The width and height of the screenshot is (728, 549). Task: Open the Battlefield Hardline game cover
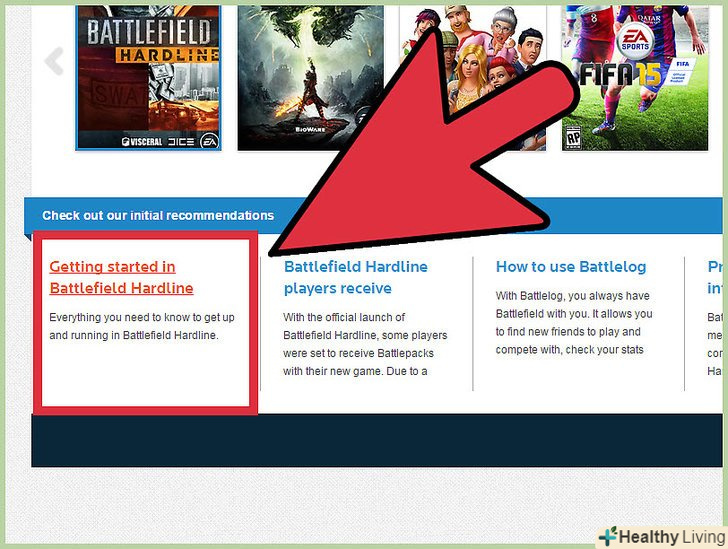tap(149, 78)
